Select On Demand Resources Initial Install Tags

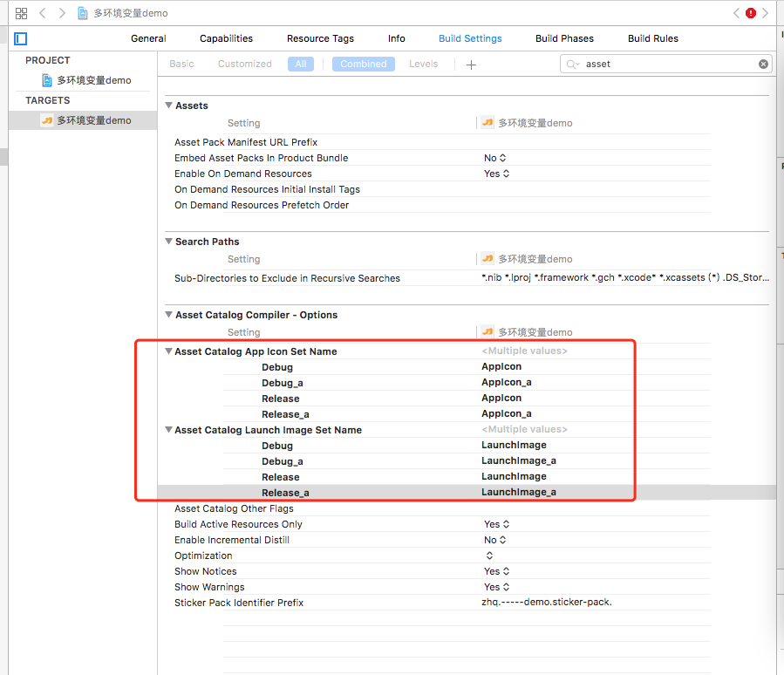(x=267, y=189)
